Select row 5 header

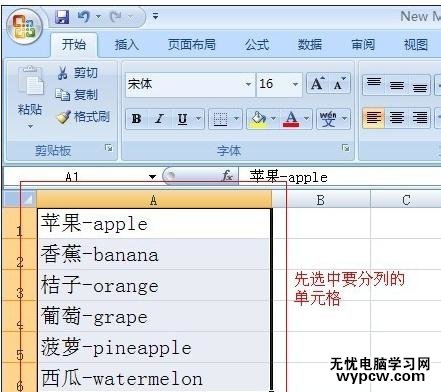19,347
